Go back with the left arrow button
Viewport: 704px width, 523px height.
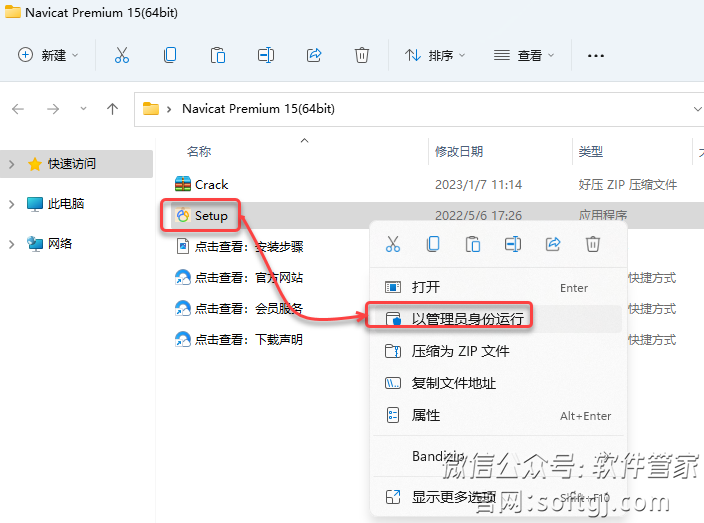click(x=18, y=109)
